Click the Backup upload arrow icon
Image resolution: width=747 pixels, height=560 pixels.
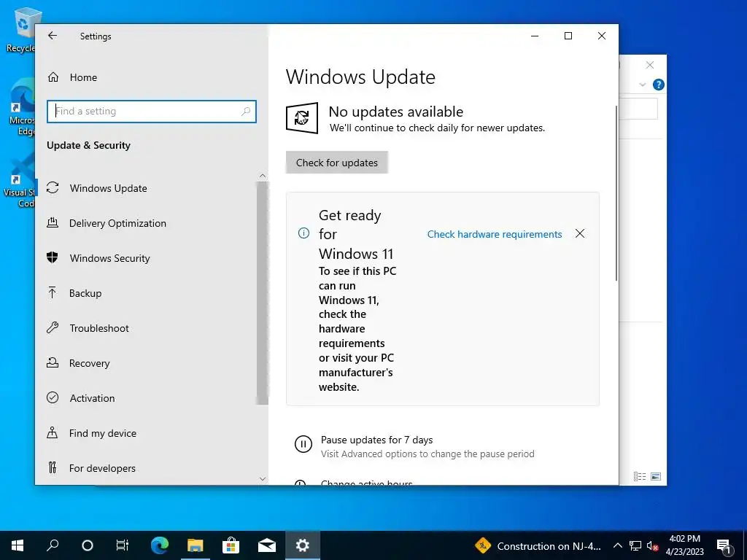click(x=53, y=292)
